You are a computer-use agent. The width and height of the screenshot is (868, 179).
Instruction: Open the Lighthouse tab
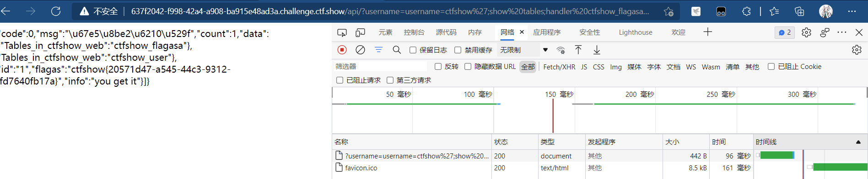click(x=636, y=32)
